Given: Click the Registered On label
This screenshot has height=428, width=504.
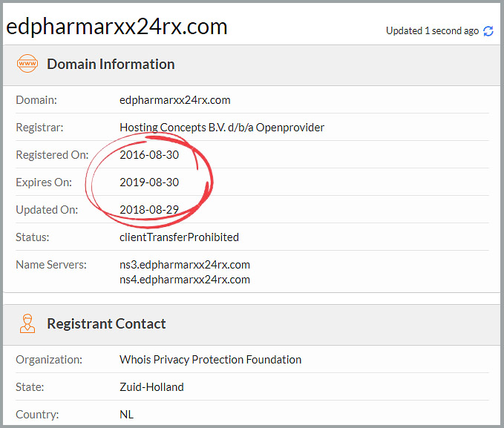Looking at the screenshot, I should [52, 155].
